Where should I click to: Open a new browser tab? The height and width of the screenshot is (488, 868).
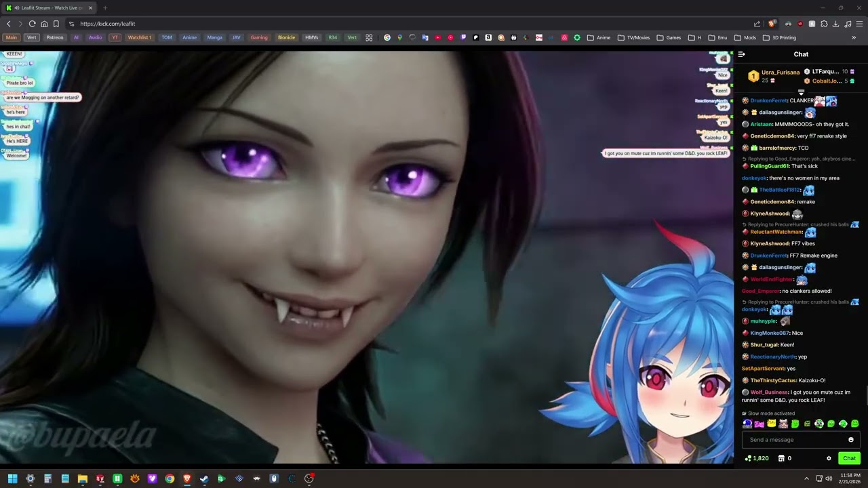point(105,8)
